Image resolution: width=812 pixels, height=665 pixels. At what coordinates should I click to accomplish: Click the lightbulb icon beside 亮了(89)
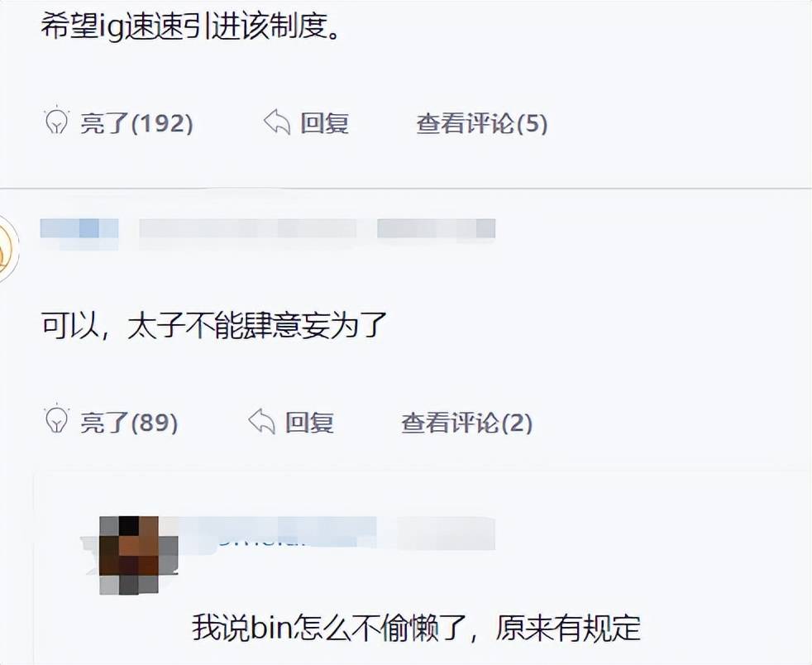point(56,419)
